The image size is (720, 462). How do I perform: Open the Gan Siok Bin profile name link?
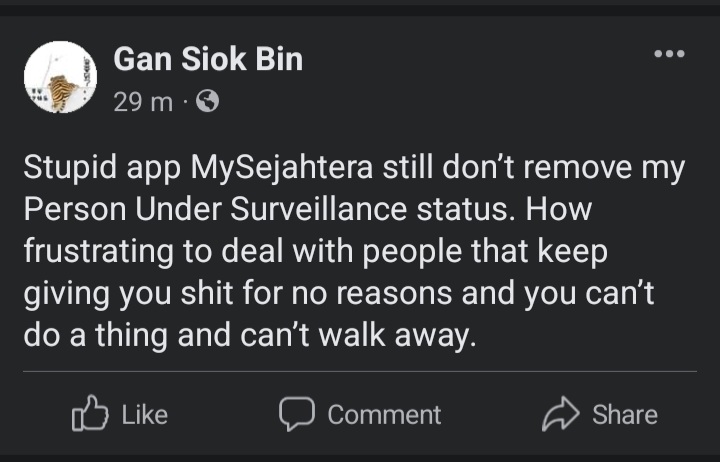pos(208,60)
